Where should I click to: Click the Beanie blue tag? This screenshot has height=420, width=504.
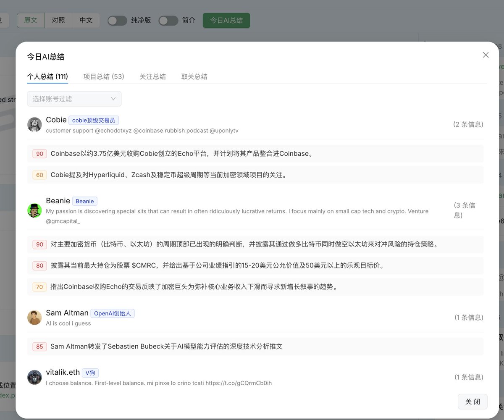(x=85, y=201)
